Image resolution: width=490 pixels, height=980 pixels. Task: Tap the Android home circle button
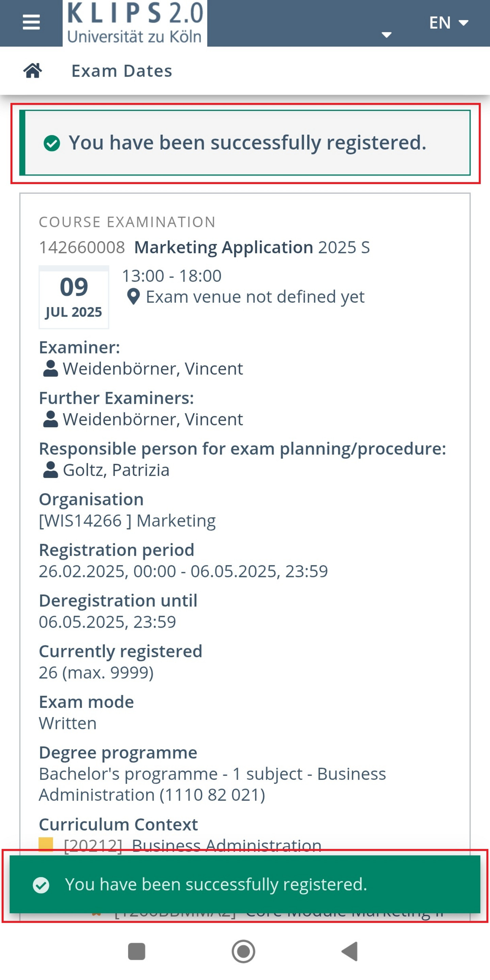pos(243,952)
